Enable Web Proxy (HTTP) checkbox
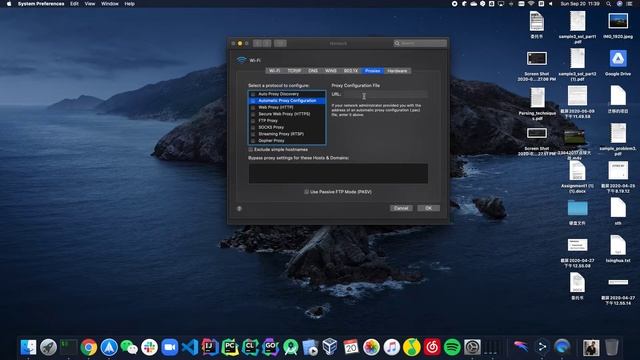This screenshot has height=360, width=640. [x=253, y=107]
